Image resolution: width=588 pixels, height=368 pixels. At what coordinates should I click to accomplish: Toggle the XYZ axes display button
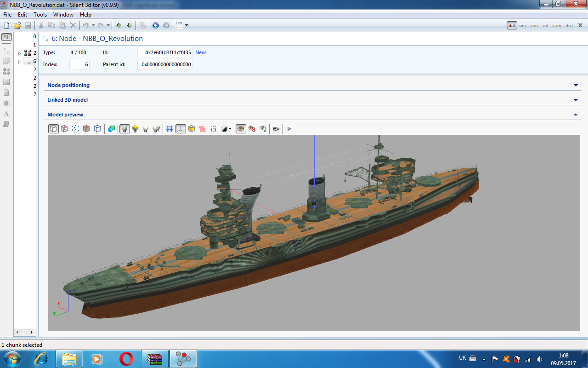pos(181,129)
